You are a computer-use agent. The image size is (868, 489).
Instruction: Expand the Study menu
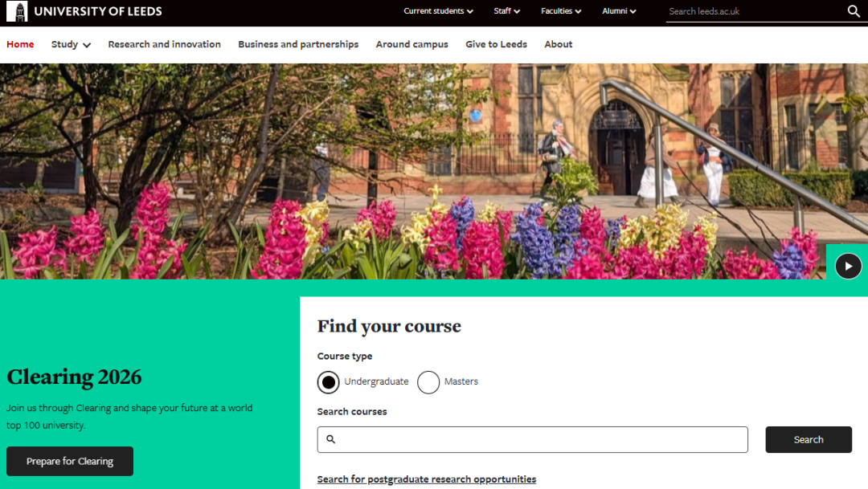(71, 44)
